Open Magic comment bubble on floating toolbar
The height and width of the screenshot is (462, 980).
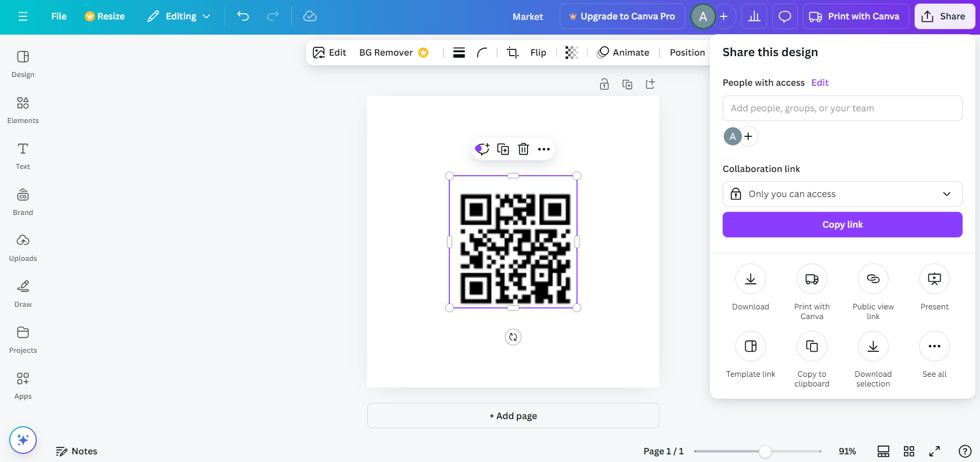(482, 149)
